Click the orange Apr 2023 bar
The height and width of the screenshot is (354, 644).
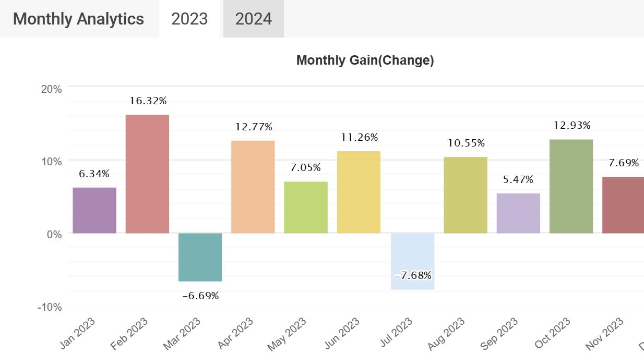[x=253, y=187]
